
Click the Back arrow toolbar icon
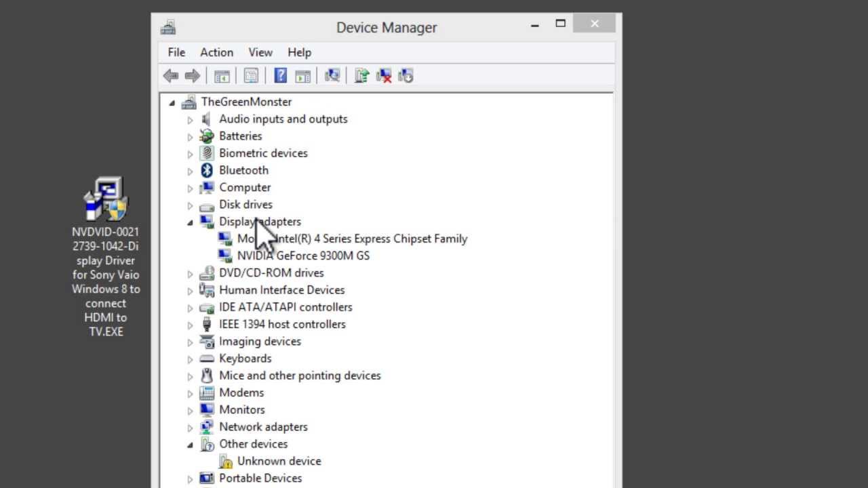pos(171,76)
